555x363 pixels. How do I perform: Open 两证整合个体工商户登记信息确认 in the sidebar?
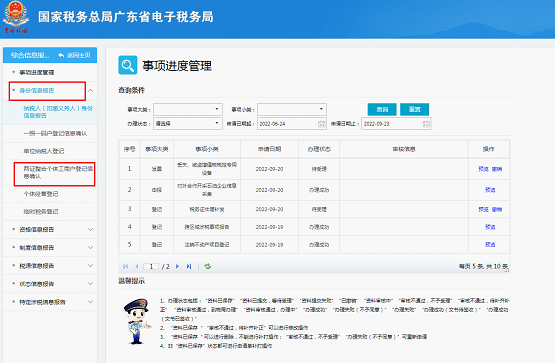tap(58, 173)
